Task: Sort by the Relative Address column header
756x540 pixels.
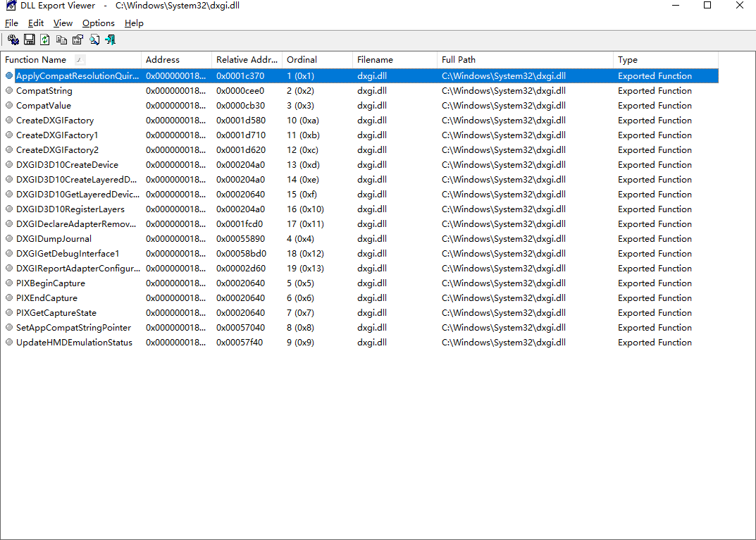Action: (247, 60)
